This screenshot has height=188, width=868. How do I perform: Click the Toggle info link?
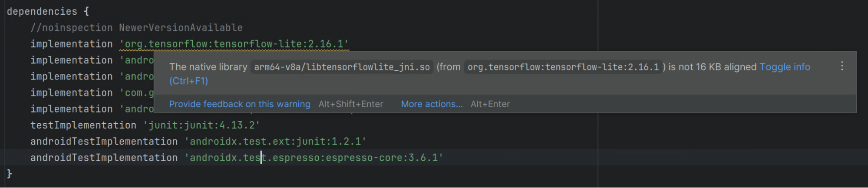[784, 67]
